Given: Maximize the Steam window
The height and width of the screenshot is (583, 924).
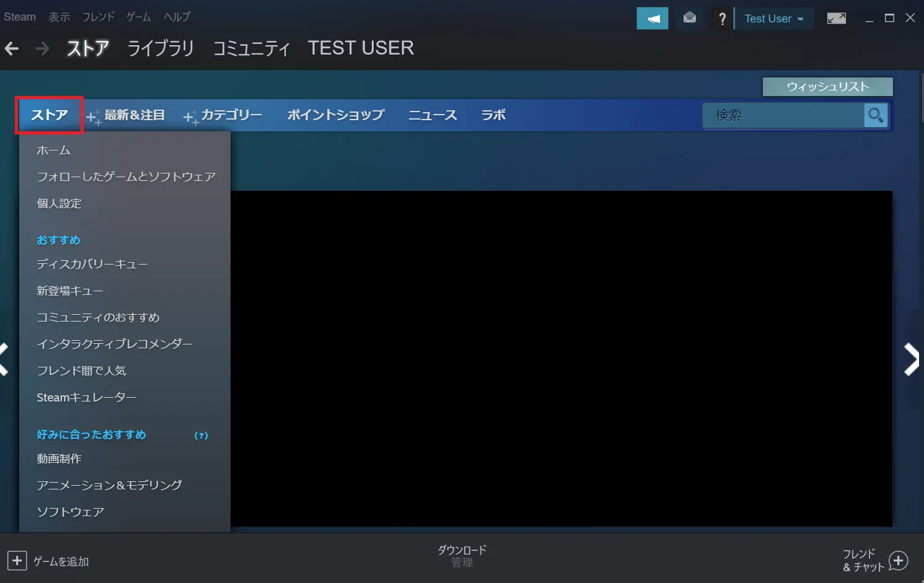Looking at the screenshot, I should coord(889,18).
